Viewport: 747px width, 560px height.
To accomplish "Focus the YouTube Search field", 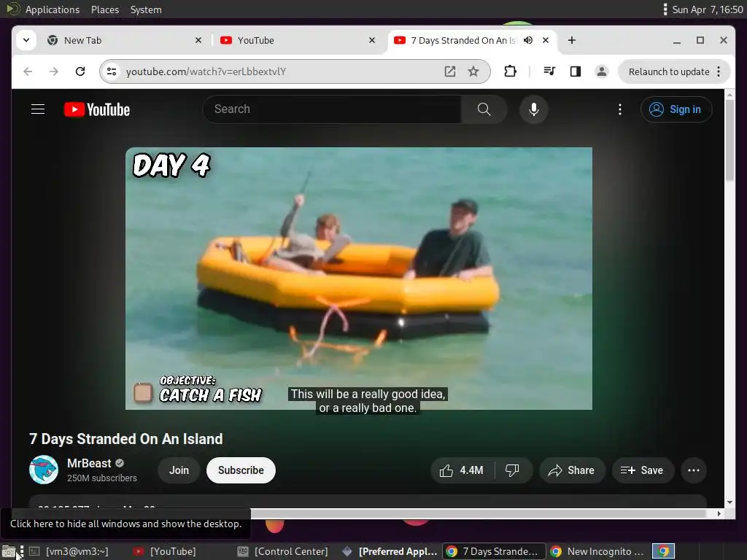I will click(332, 109).
